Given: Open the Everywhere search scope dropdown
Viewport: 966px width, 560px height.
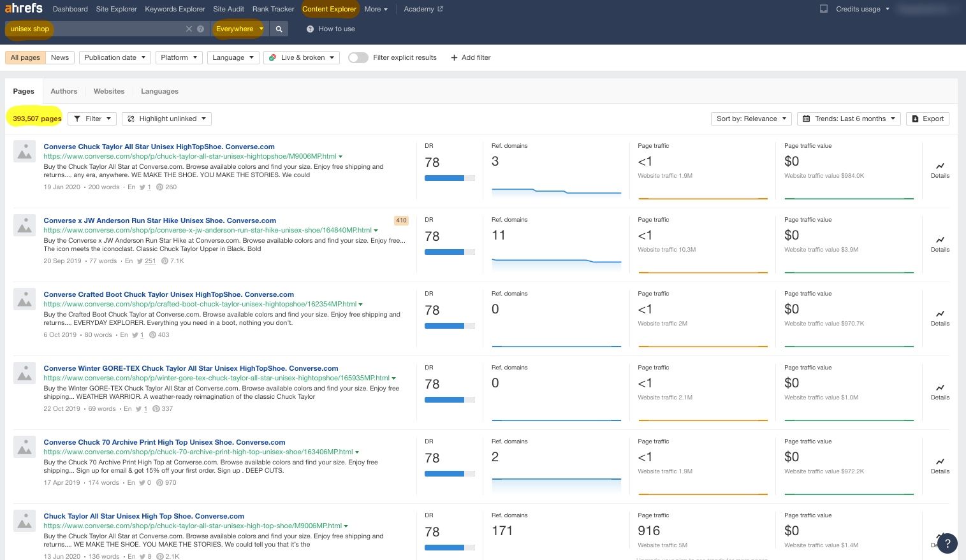Looking at the screenshot, I should (x=239, y=29).
